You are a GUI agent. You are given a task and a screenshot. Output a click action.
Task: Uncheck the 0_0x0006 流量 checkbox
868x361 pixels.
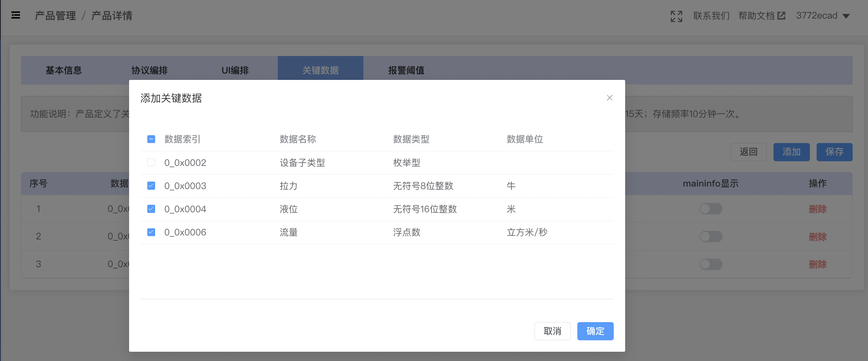click(x=151, y=232)
